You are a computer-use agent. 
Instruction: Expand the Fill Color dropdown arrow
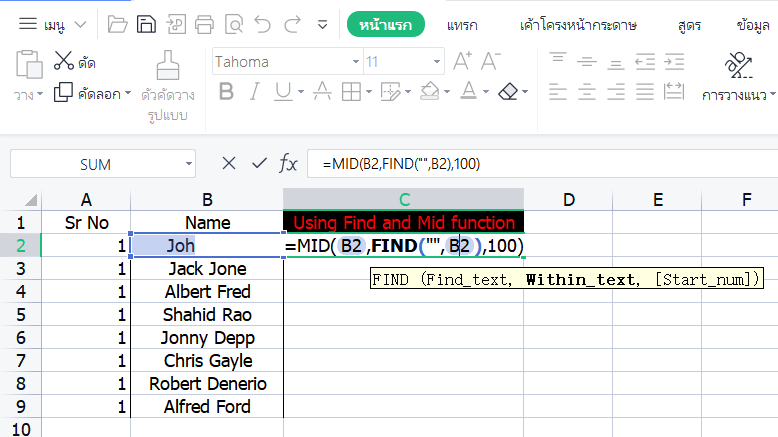[447, 92]
